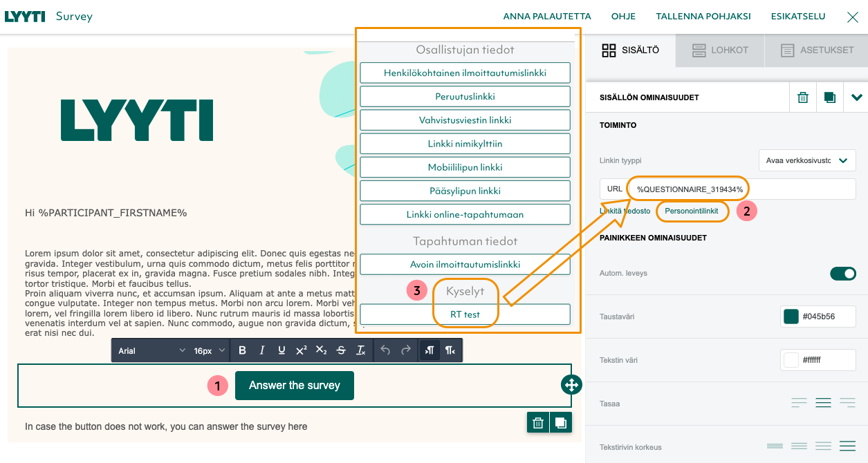Duplicate the block using the canvas copy icon

pos(561,422)
